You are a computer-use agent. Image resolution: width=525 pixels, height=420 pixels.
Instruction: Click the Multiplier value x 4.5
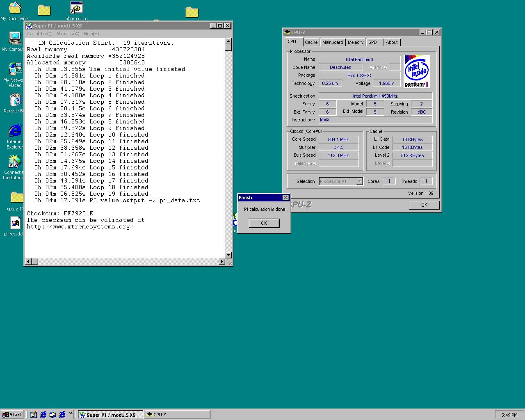pos(338,147)
